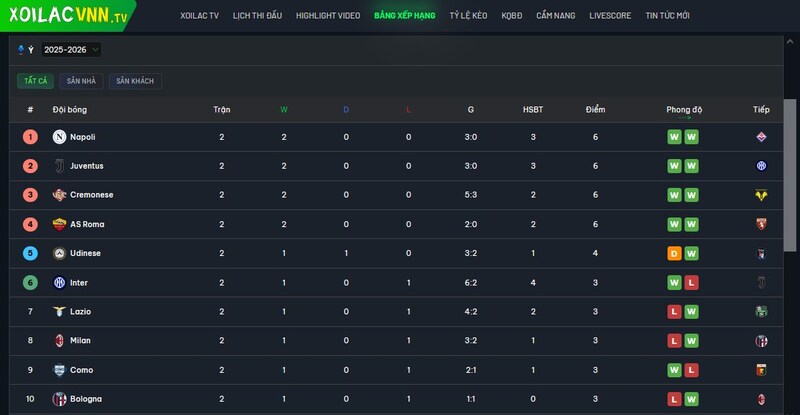Viewport: 800px width, 415px height.
Task: Click the HSBT column header
Action: pos(533,109)
